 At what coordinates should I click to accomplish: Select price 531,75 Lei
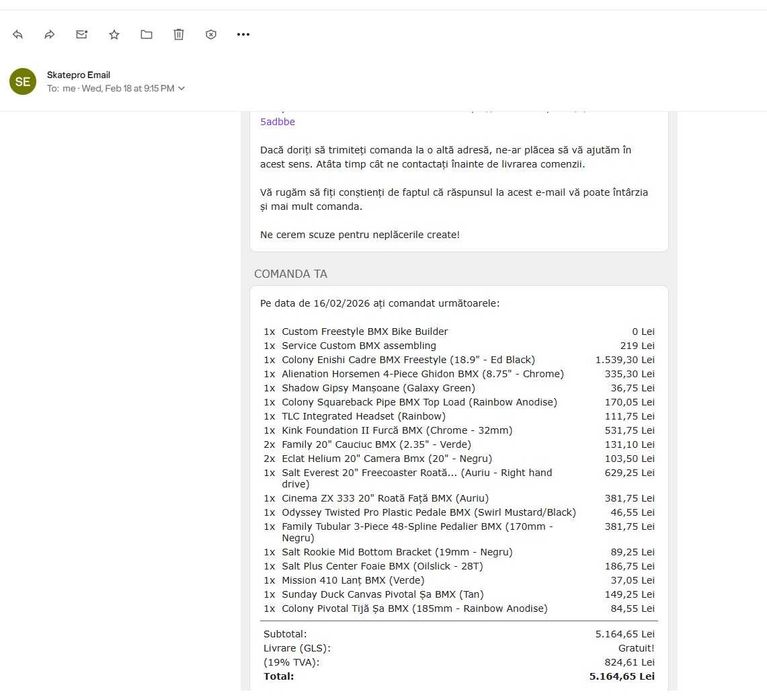point(630,431)
